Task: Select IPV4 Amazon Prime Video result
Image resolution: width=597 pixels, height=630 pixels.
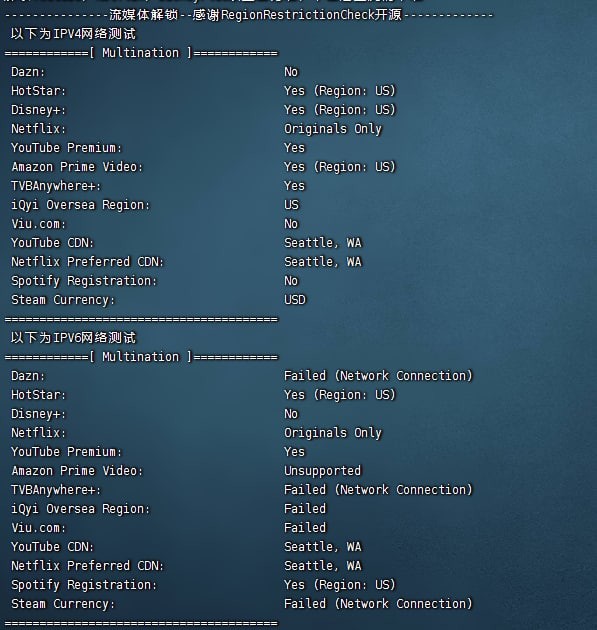Action: (340, 167)
